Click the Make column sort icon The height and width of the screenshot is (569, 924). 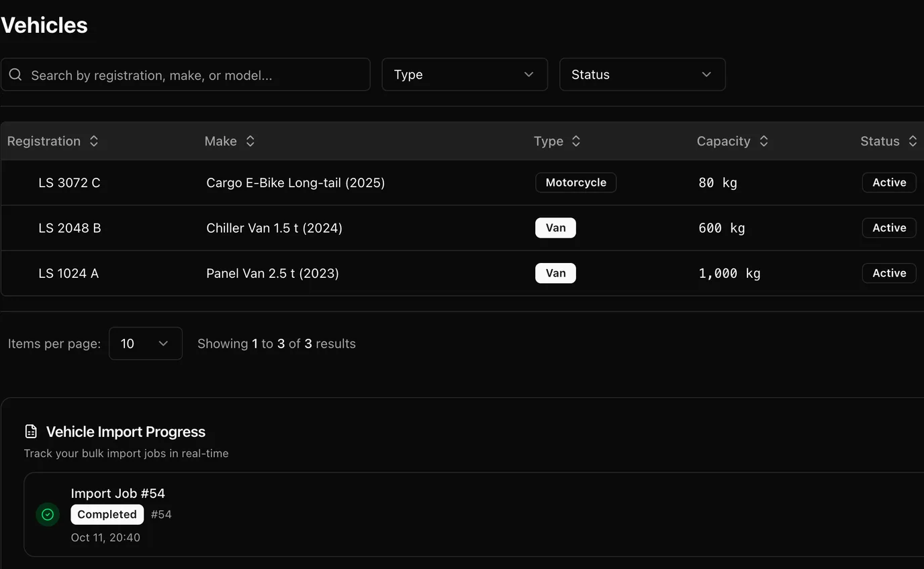click(250, 141)
